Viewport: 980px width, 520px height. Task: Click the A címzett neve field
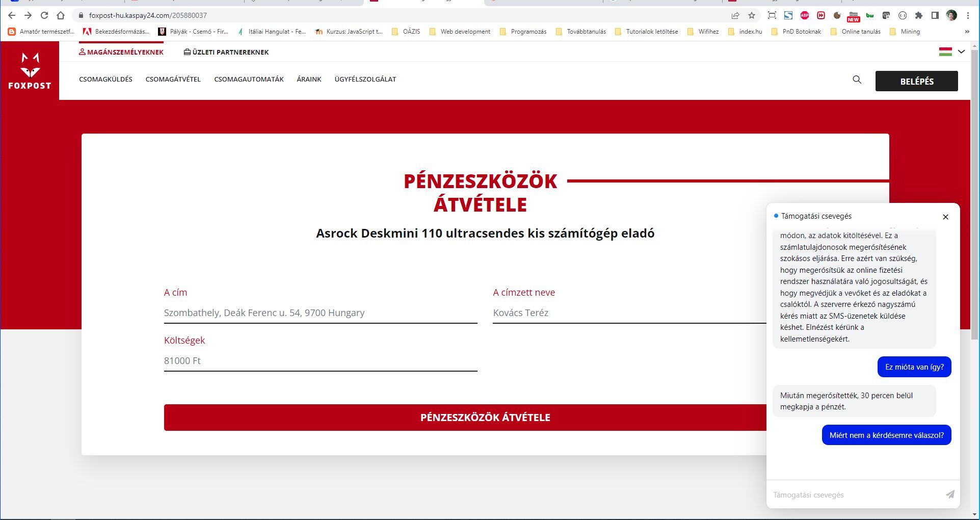click(629, 313)
